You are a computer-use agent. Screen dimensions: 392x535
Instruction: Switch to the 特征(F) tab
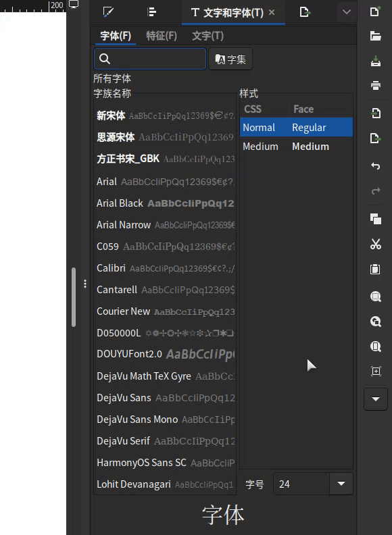[161, 36]
